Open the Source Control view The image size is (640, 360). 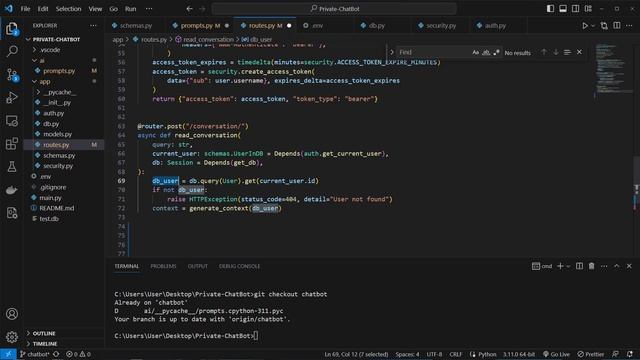(x=12, y=75)
